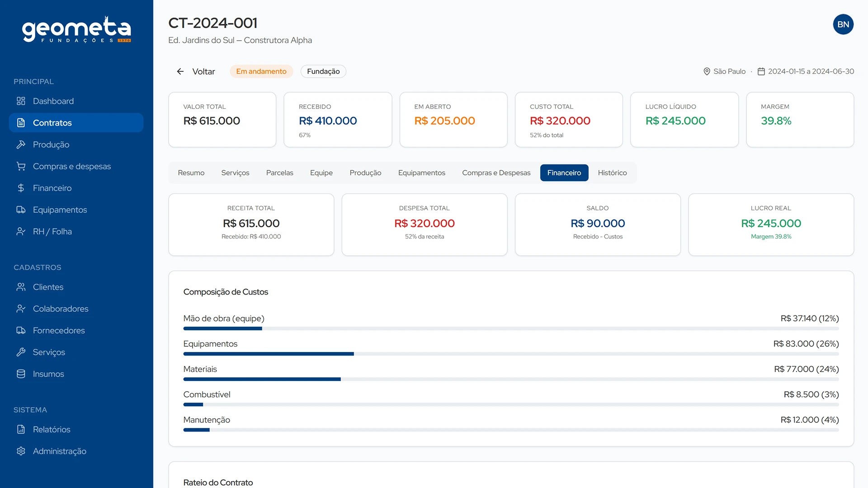Image resolution: width=868 pixels, height=488 pixels.
Task: Select the Compras e Despesas tab
Action: click(x=496, y=173)
